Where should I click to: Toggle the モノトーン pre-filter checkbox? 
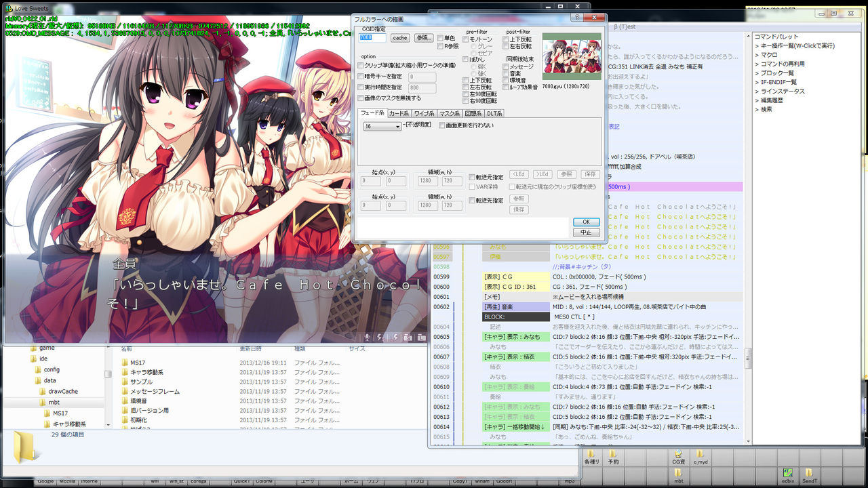(x=466, y=39)
